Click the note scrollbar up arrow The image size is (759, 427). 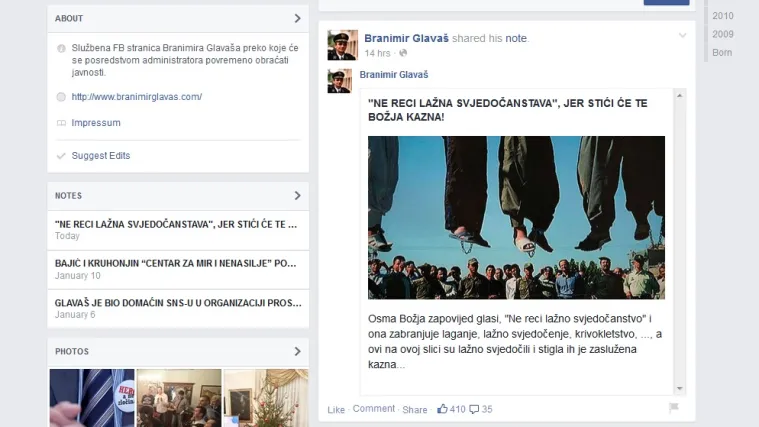pos(680,96)
